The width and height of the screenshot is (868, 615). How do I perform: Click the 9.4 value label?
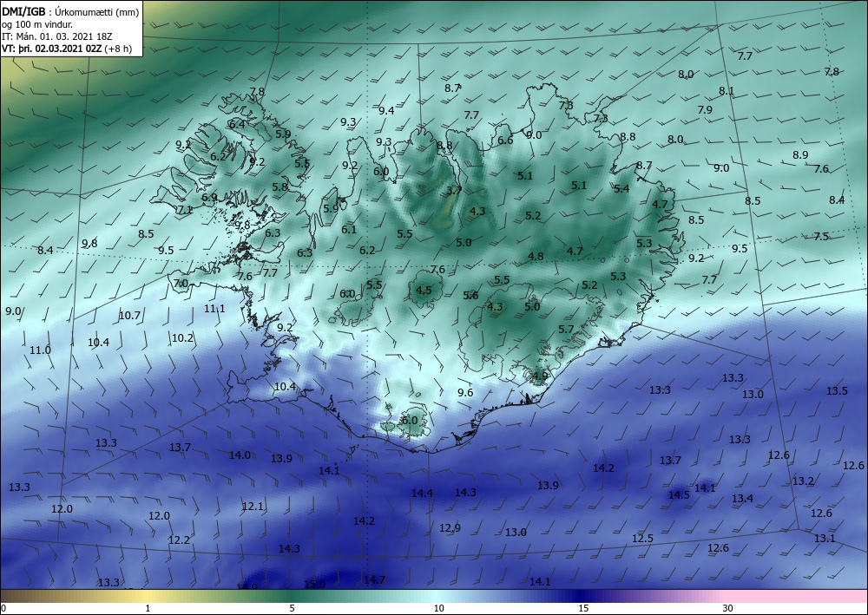coord(386,111)
